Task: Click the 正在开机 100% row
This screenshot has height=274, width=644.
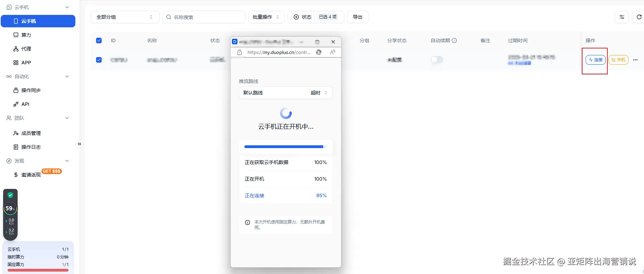Action: pyautogui.click(x=286, y=179)
